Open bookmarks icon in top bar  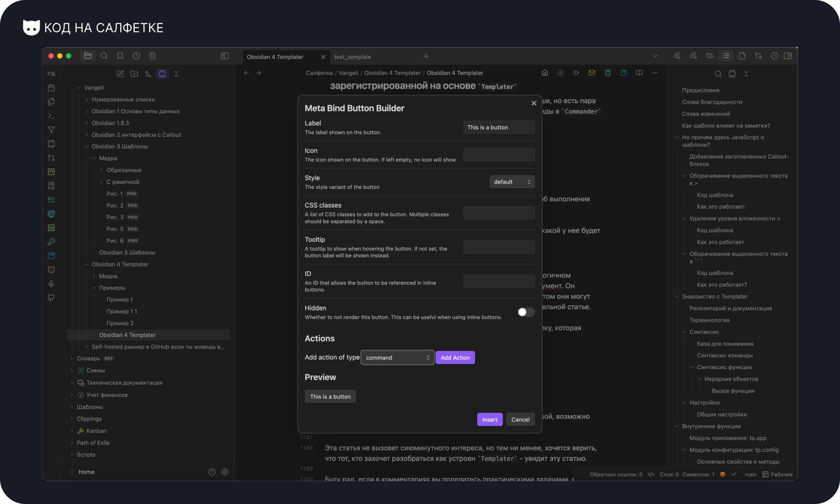pos(120,56)
